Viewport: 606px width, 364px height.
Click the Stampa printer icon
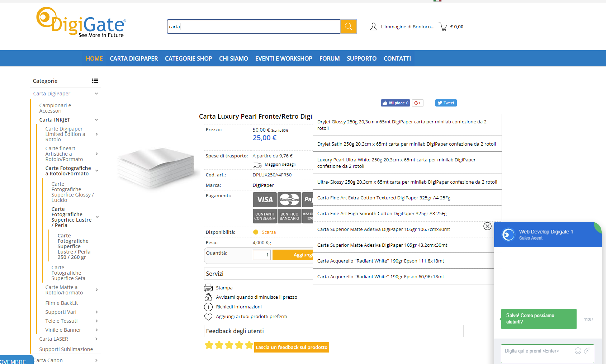pyautogui.click(x=208, y=288)
